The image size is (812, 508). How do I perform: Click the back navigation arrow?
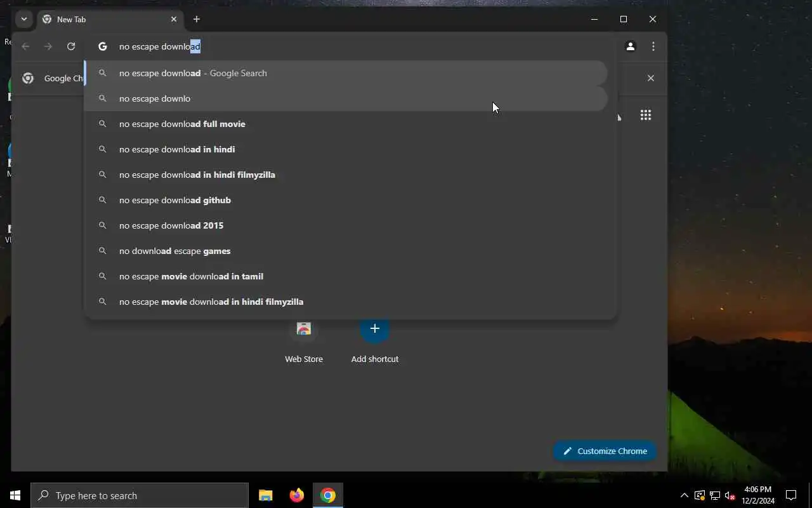pos(25,46)
